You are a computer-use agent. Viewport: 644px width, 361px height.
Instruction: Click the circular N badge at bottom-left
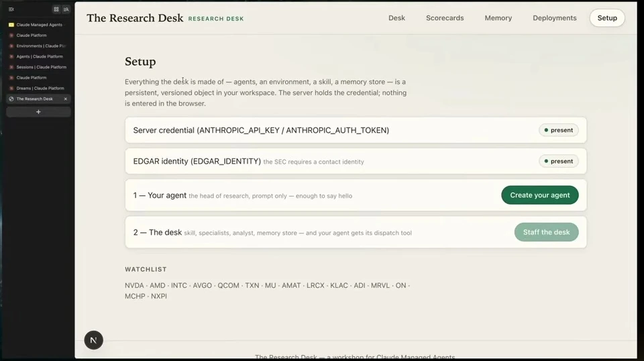pos(94,340)
